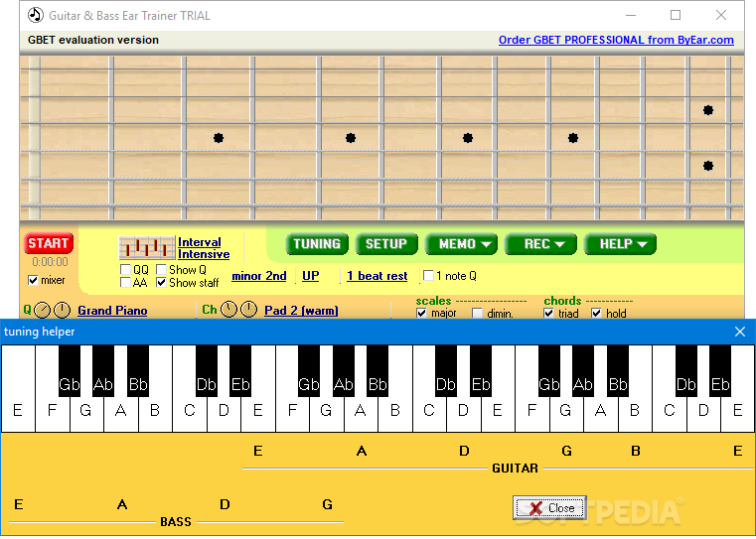Close the tuning helper panel with X
Screen dimensions: 756x539
point(739,332)
